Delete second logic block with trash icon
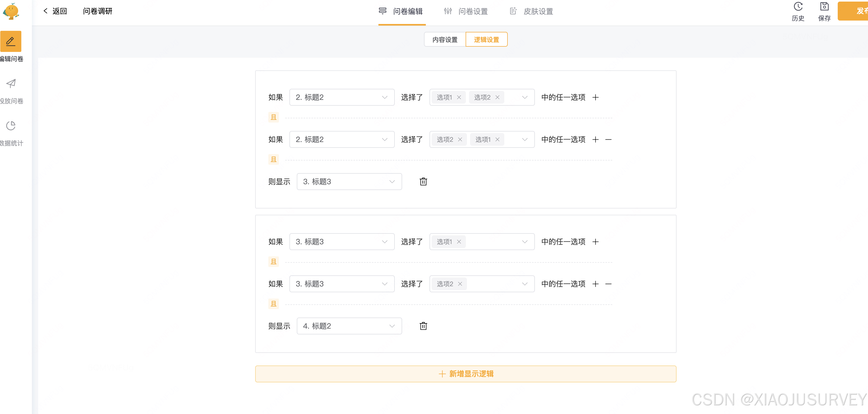Viewport: 868px width, 414px height. coord(423,326)
